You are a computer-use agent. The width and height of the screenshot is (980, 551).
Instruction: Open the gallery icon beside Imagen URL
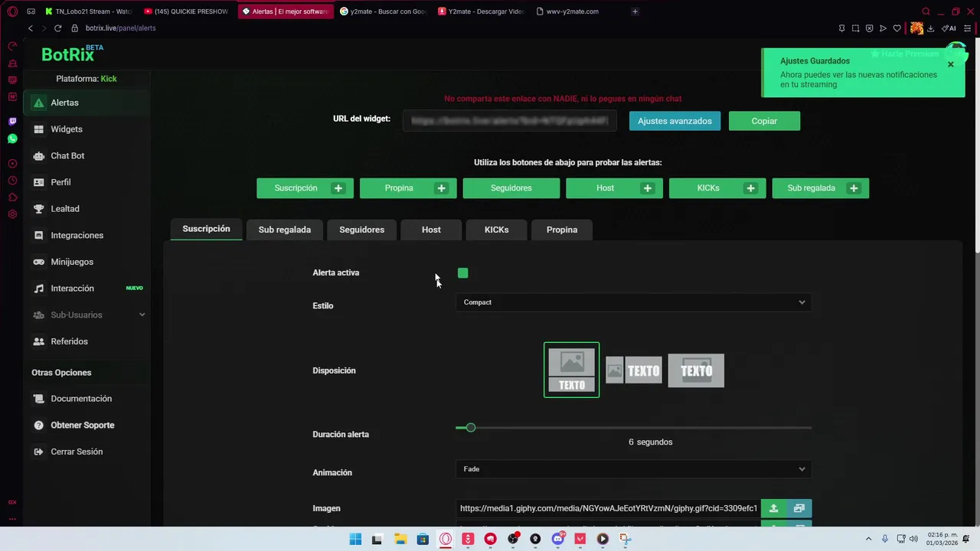[799, 508]
